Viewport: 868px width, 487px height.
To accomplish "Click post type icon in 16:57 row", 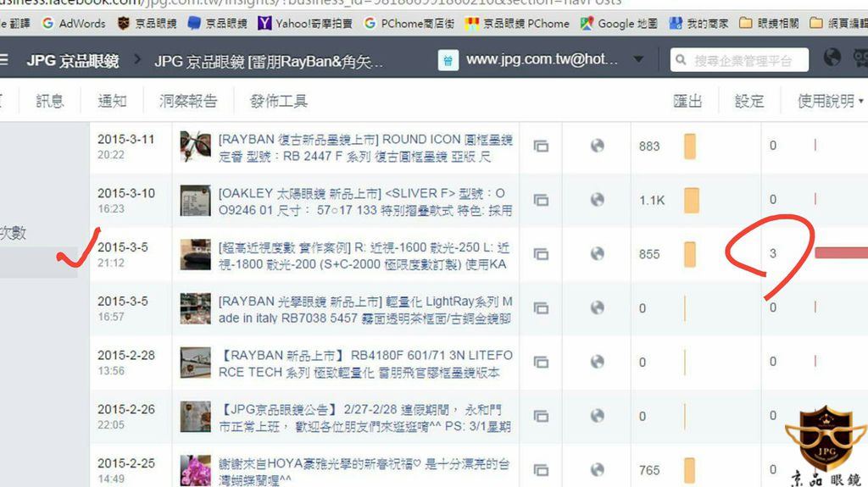I will coord(541,307).
